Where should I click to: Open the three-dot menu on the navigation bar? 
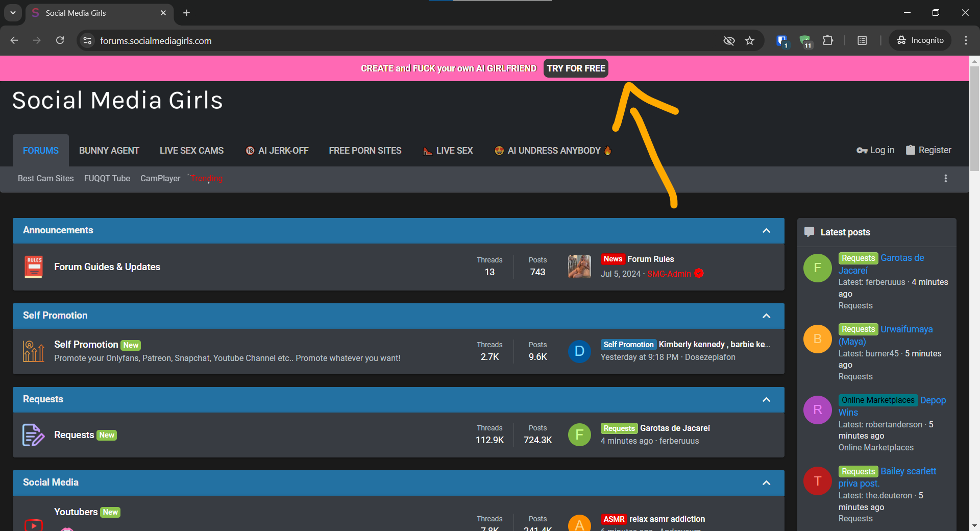(945, 178)
